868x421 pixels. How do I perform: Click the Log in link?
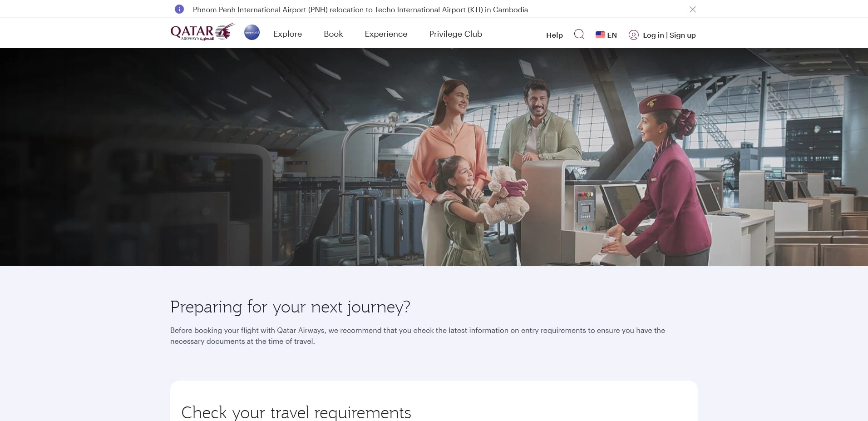pos(653,35)
